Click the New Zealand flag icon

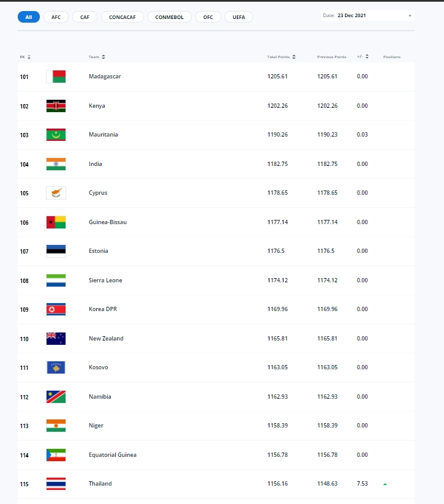pos(56,339)
